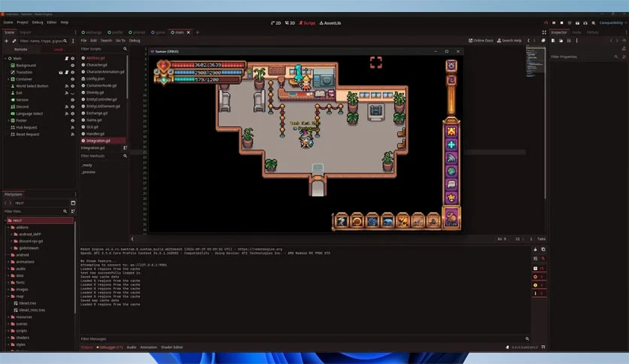Screen dimensions: 629x364
Task: Open the Compatibility renderer dropdown
Action: pos(612,23)
